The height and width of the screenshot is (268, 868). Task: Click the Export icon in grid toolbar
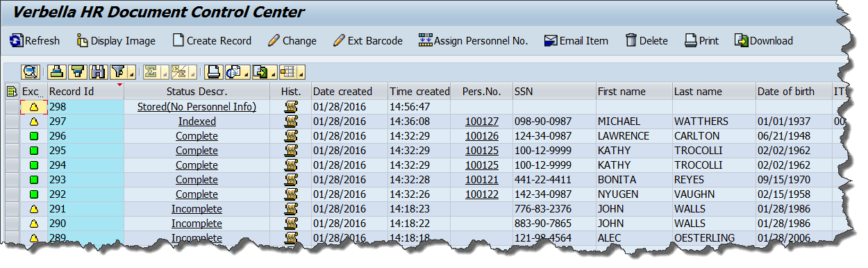click(x=260, y=72)
